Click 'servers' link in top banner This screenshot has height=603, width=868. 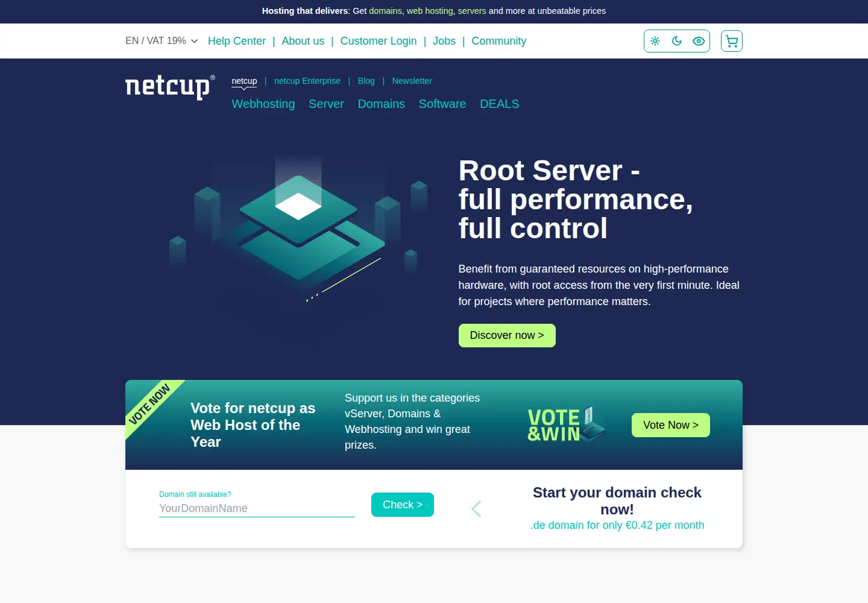pyautogui.click(x=472, y=11)
